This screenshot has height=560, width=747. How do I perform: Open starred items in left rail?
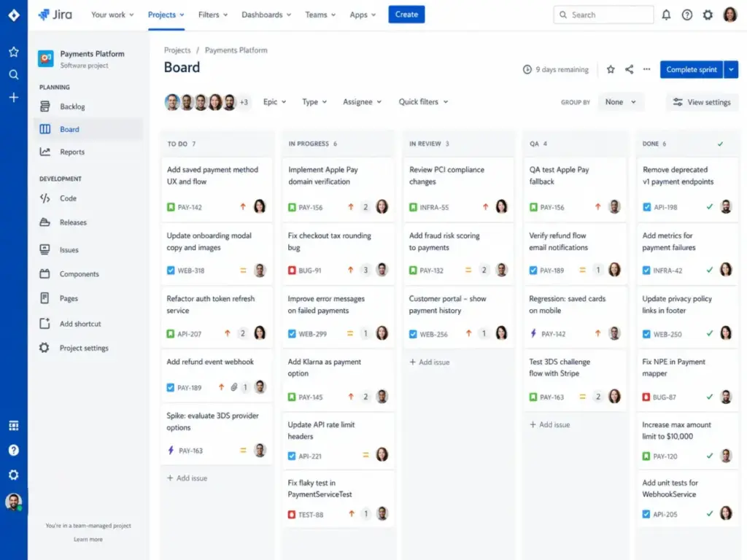pos(14,52)
